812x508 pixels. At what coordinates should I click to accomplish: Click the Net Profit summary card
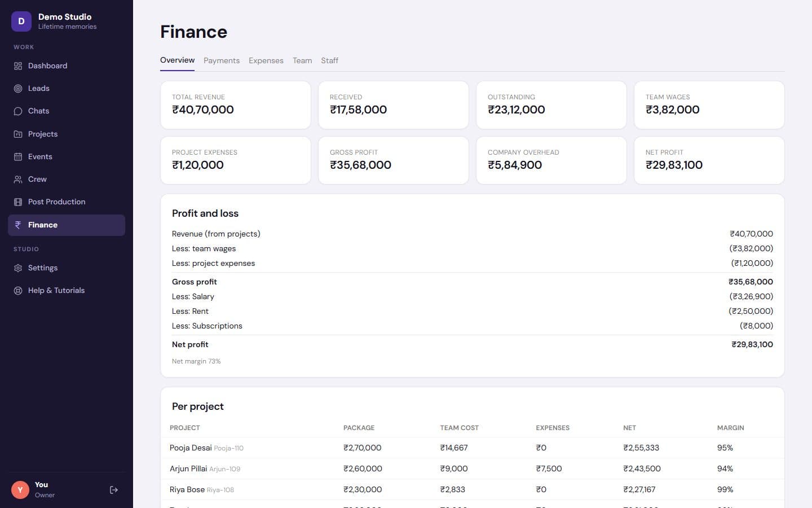709,160
